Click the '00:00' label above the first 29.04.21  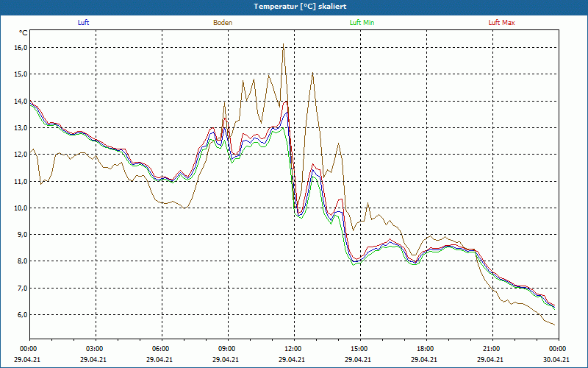(x=30, y=349)
